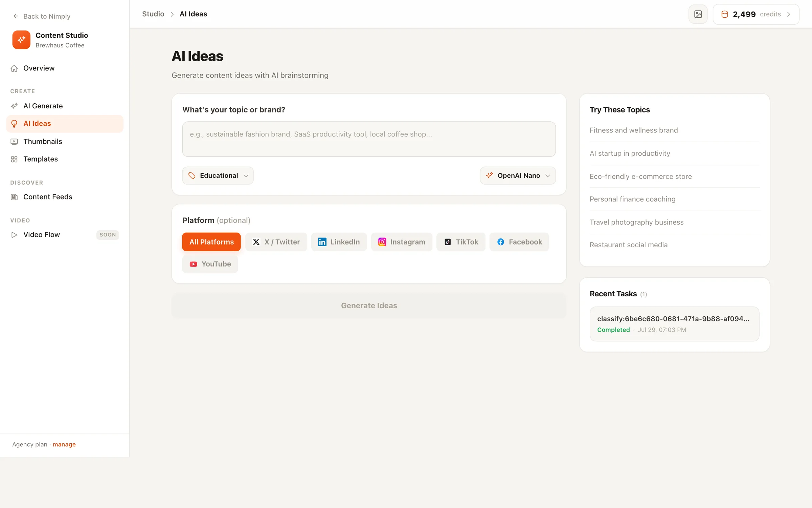The image size is (812, 508).
Task: Open the image gallery icon in header
Action: click(698, 14)
